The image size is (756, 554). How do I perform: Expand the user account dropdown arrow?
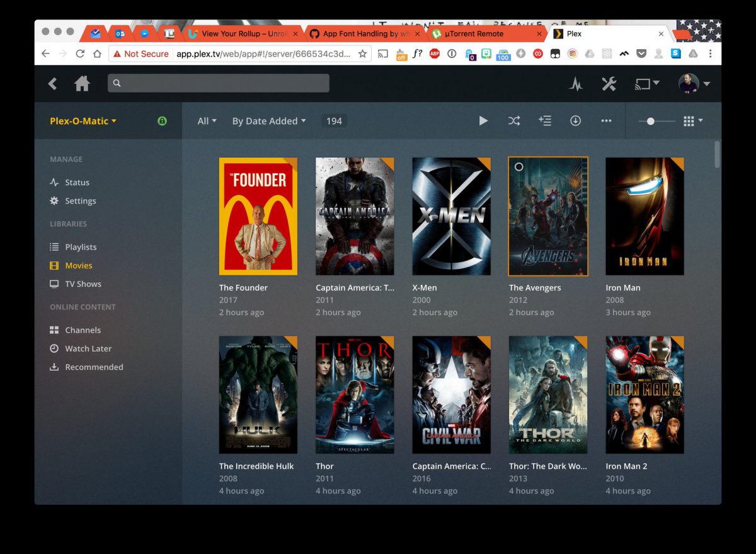coord(707,84)
